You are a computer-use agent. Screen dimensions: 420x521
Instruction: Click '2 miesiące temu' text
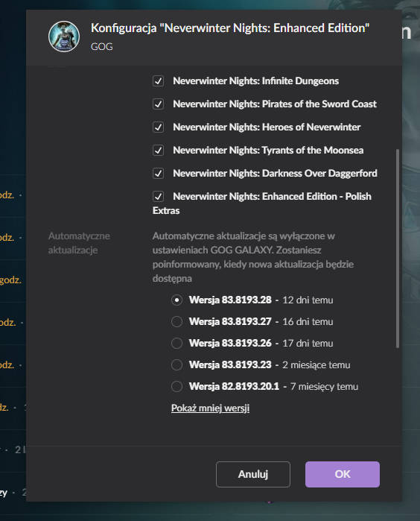coord(316,364)
